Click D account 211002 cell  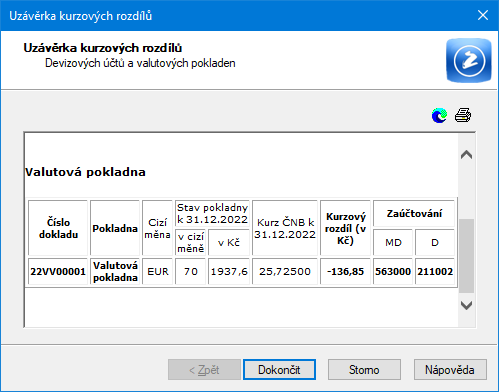coord(435,271)
